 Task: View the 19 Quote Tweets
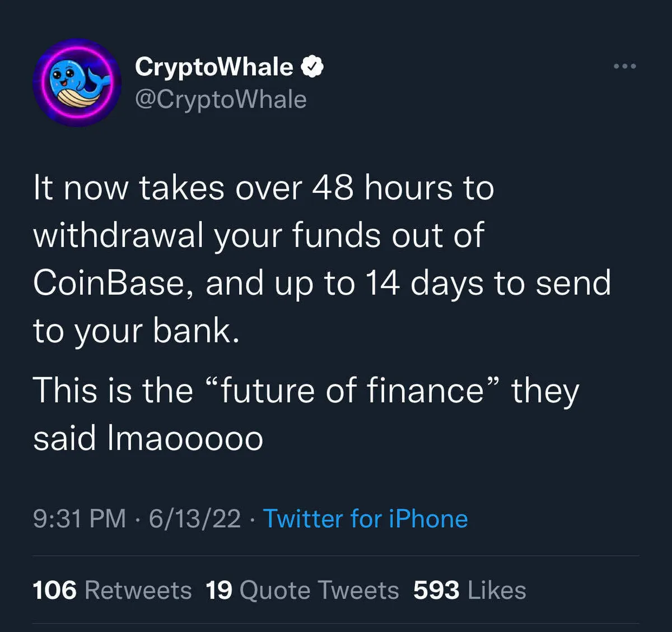tap(302, 590)
